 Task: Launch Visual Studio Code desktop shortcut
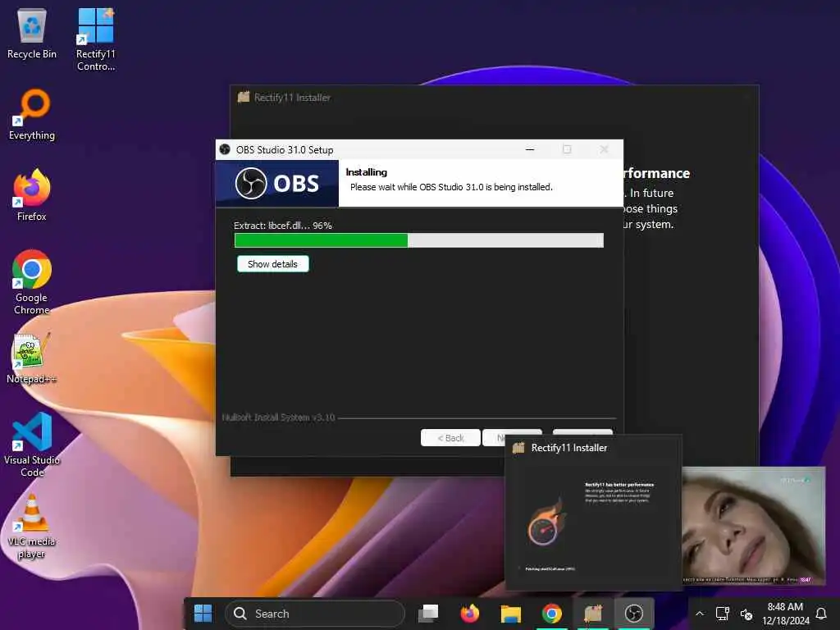32,444
